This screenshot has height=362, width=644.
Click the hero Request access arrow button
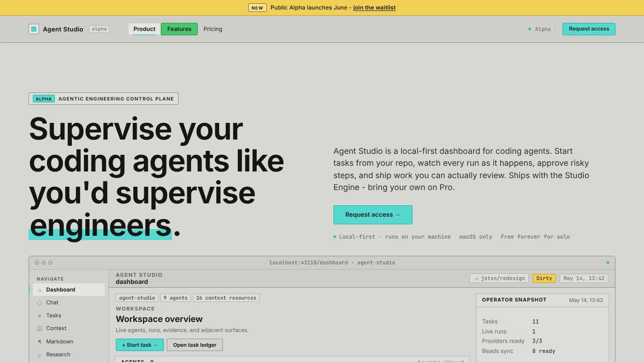[373, 215]
